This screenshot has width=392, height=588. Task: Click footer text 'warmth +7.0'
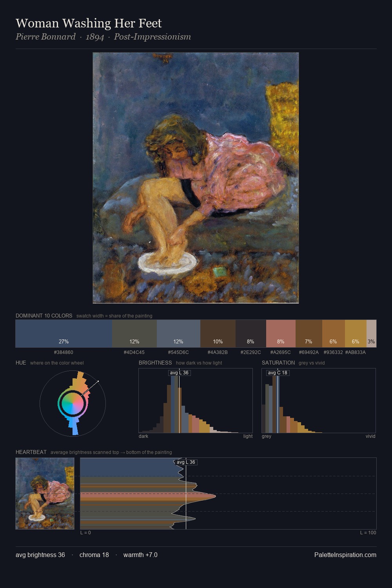tap(140, 555)
